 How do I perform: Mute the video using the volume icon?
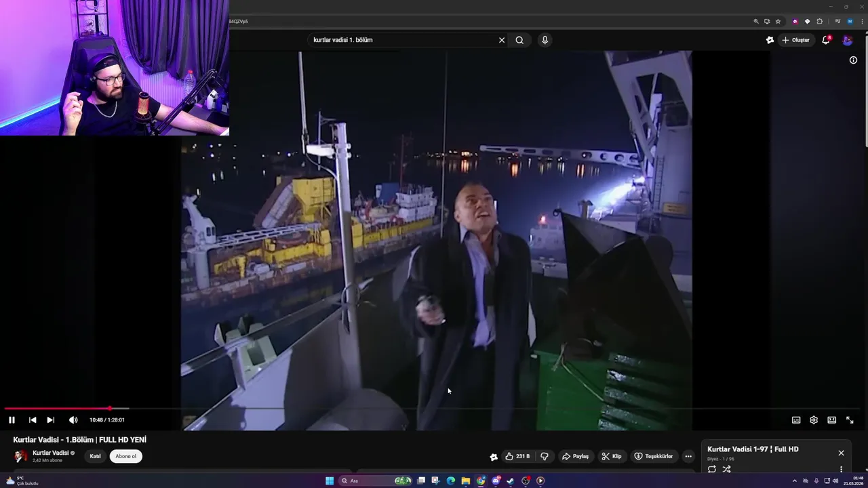(x=73, y=420)
